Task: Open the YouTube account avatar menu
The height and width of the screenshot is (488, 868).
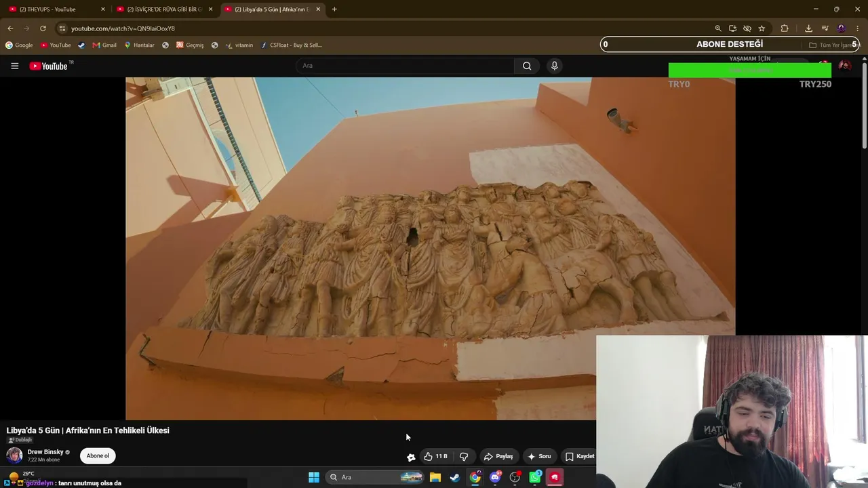Action: click(844, 66)
